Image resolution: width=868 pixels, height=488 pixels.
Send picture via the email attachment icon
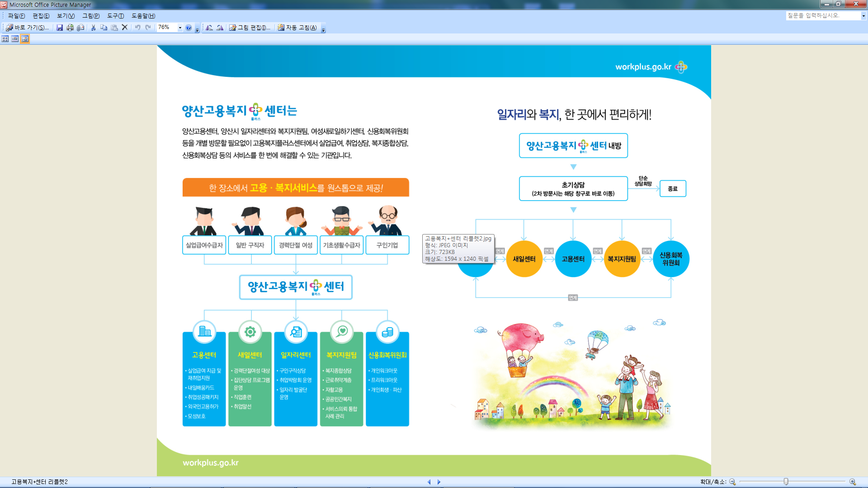[x=80, y=28]
